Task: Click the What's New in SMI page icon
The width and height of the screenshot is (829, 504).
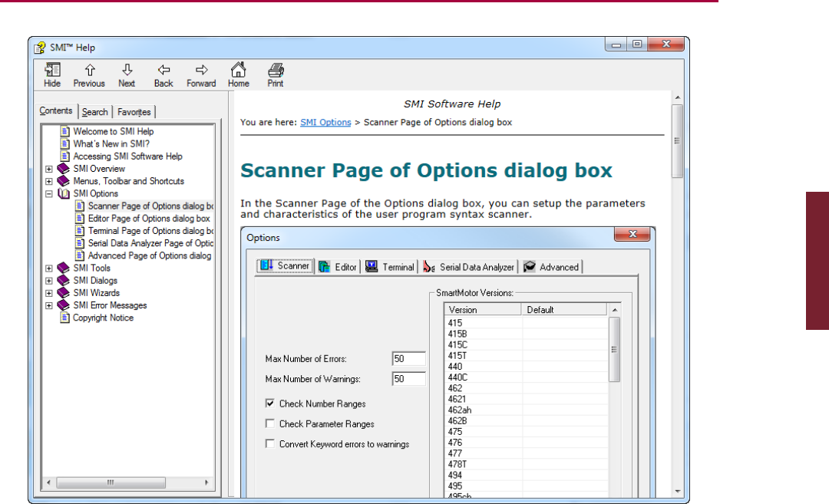Action: [65, 143]
